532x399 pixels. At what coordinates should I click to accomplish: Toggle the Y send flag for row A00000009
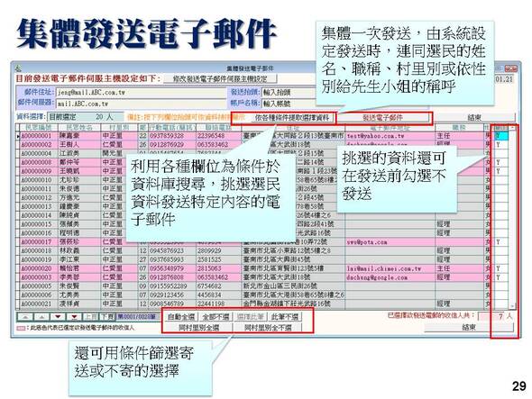(501, 171)
